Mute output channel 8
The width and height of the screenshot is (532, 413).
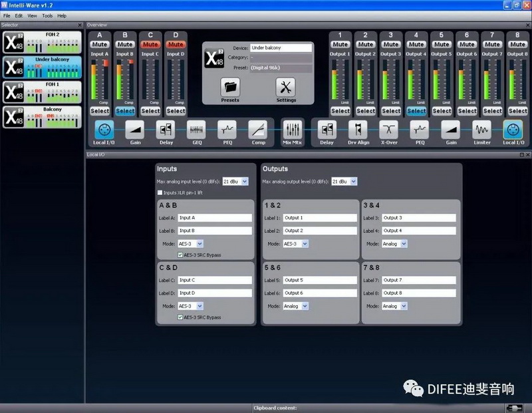(518, 45)
